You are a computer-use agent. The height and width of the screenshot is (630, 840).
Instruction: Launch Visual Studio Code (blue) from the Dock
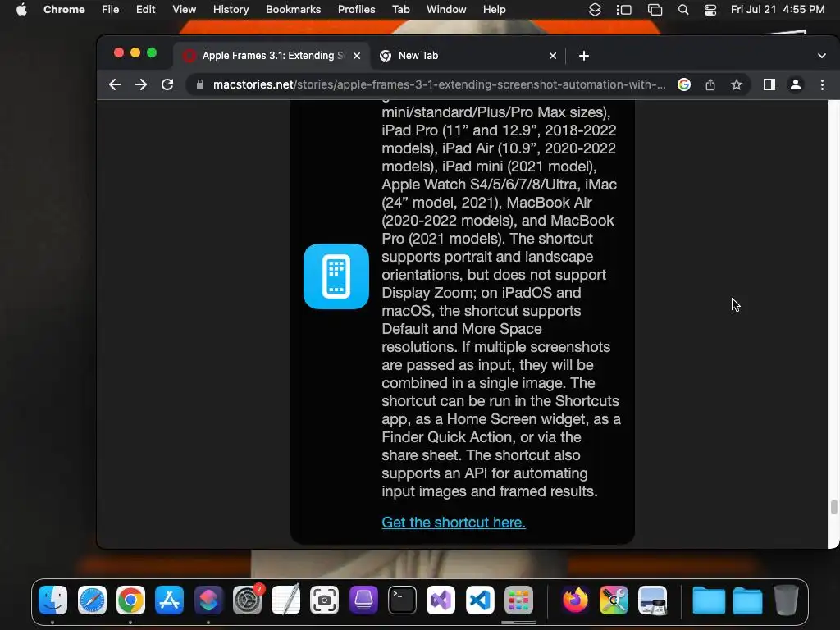pyautogui.click(x=480, y=600)
